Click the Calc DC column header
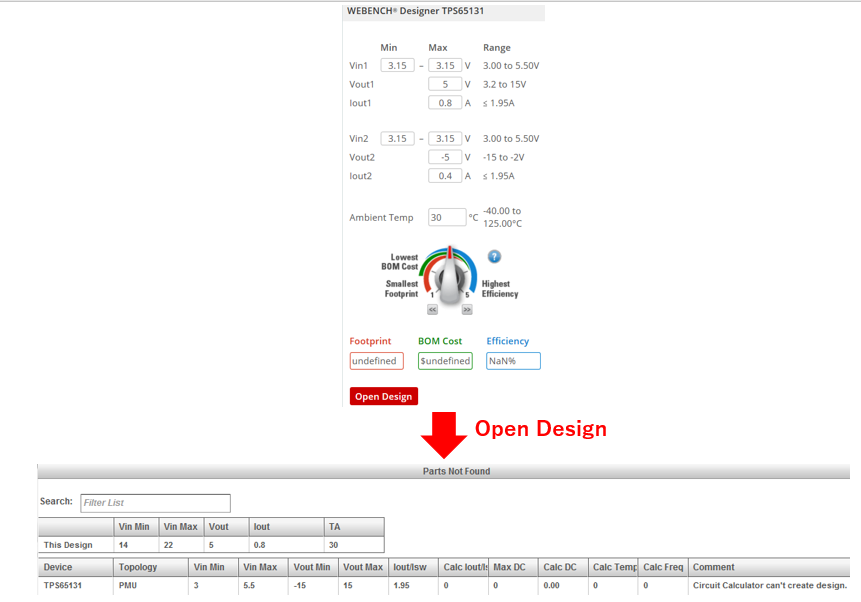The height and width of the screenshot is (602, 861). click(563, 567)
